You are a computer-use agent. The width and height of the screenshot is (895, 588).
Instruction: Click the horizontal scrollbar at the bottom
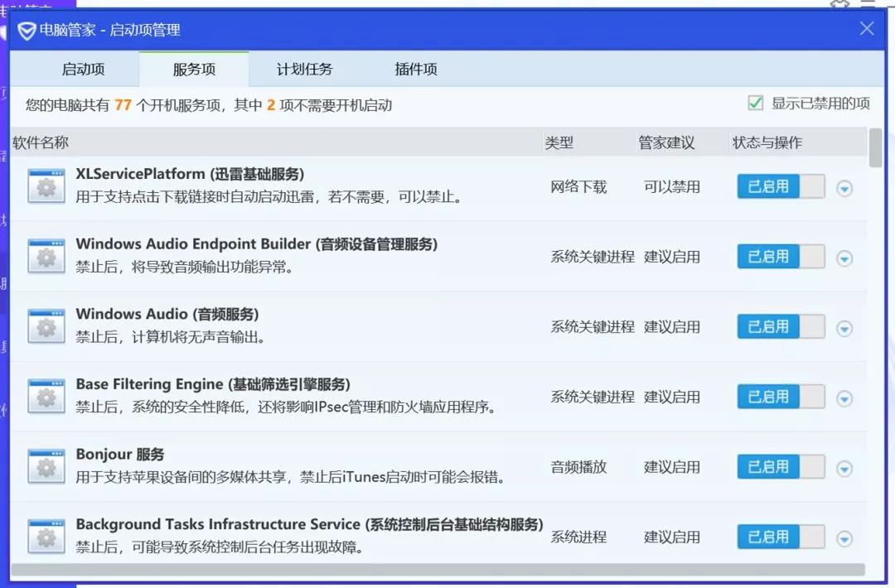[x=438, y=570]
